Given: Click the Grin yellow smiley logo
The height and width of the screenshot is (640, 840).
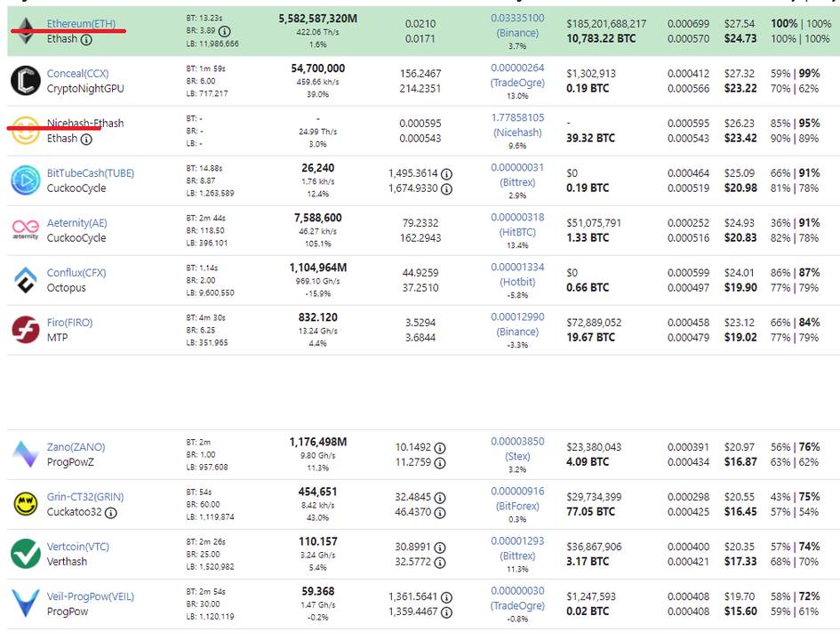Looking at the screenshot, I should pos(25,504).
